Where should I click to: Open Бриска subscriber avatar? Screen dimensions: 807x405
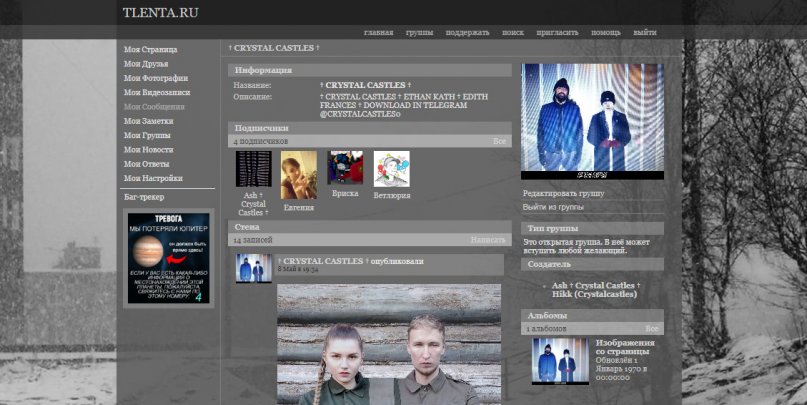(x=345, y=168)
